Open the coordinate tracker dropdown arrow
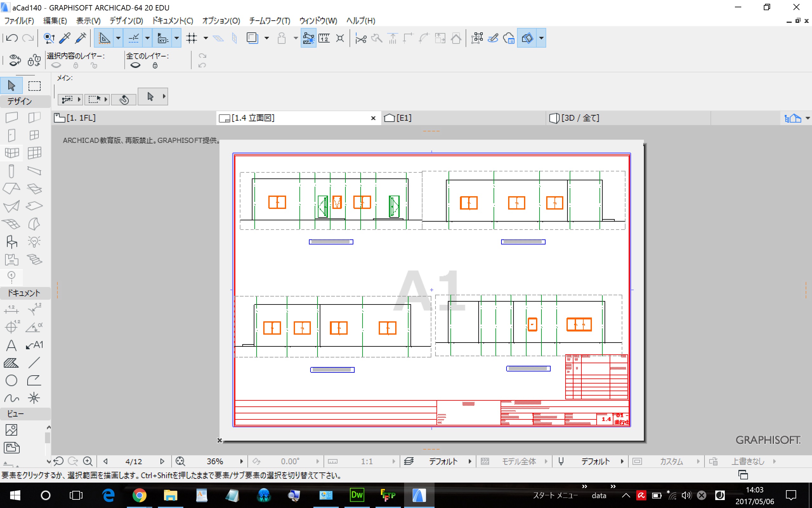This screenshot has width=812, height=508. point(176,38)
